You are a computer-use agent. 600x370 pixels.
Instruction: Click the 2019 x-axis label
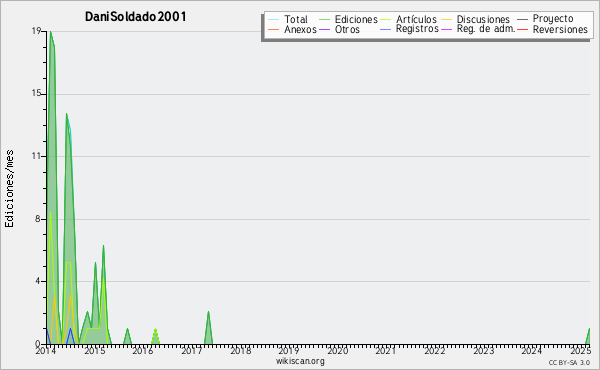[x=289, y=351]
